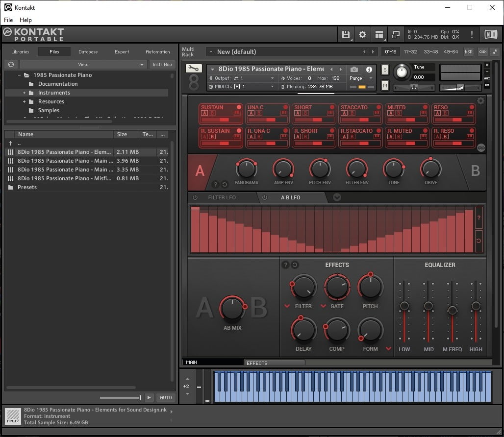Screen dimensions: 504x437
Task: Expand the Resources folder tree node
Action: click(24, 101)
